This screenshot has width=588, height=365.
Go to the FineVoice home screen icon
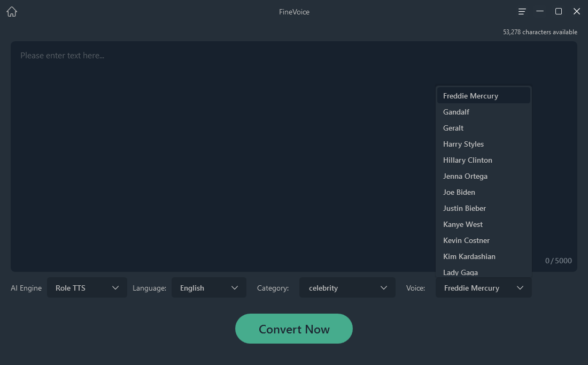[x=12, y=12]
